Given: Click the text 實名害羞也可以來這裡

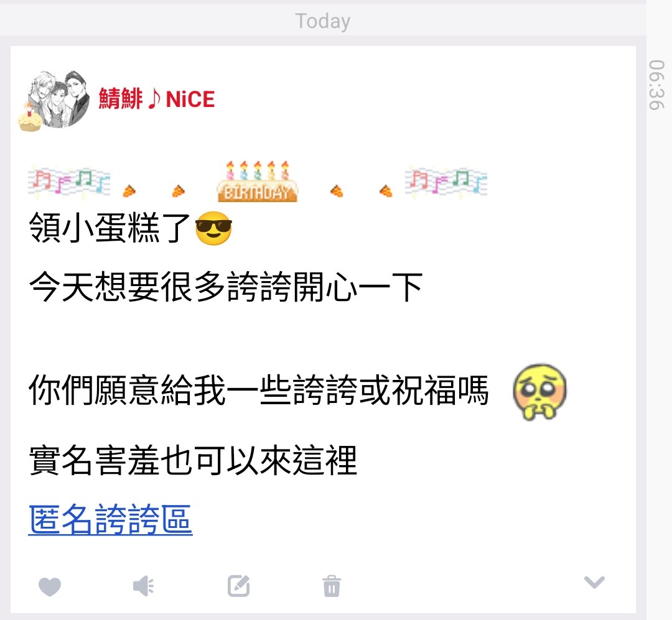Looking at the screenshot, I should [193, 460].
